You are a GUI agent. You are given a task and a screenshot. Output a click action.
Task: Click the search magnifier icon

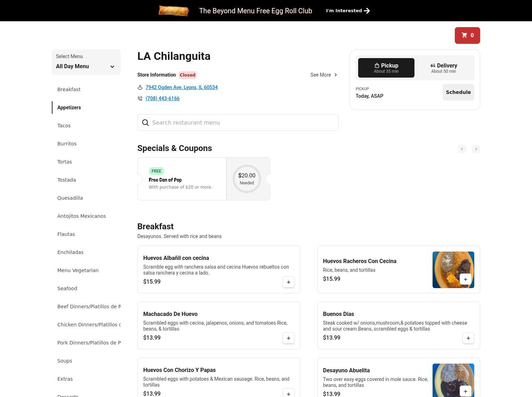145,123
